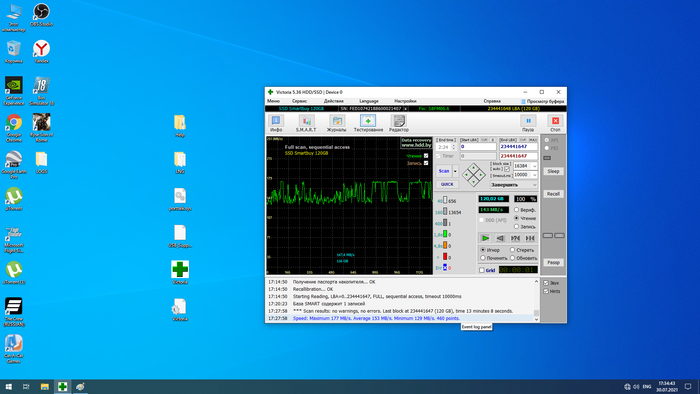
Task: Click the reverse scan direction button
Action: click(500, 238)
